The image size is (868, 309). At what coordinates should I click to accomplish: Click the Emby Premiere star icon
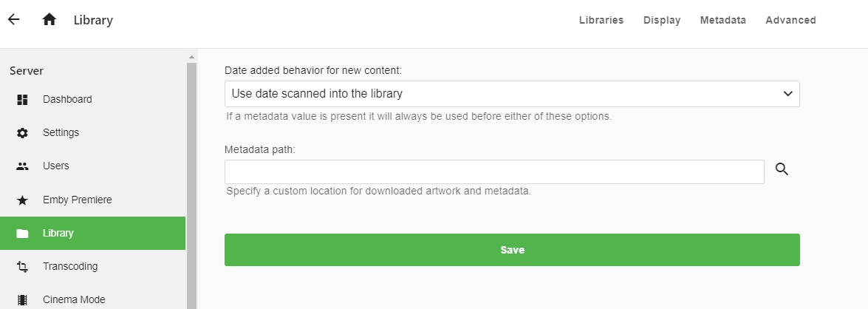(x=22, y=200)
